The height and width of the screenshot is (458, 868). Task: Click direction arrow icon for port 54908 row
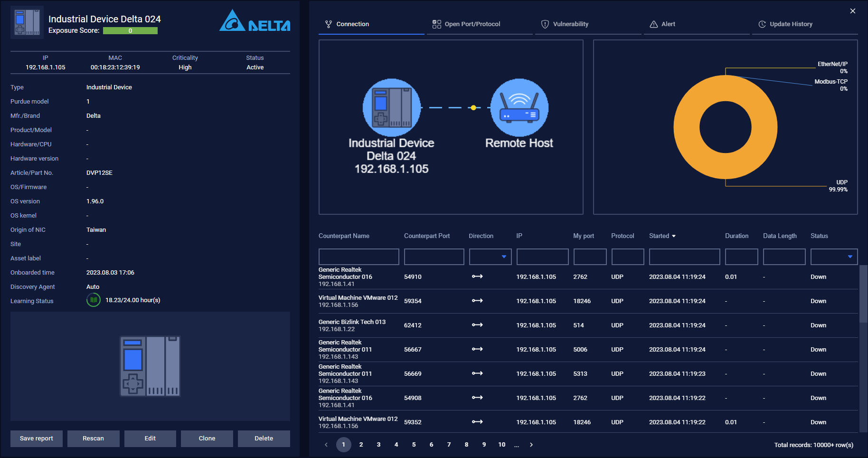click(477, 398)
